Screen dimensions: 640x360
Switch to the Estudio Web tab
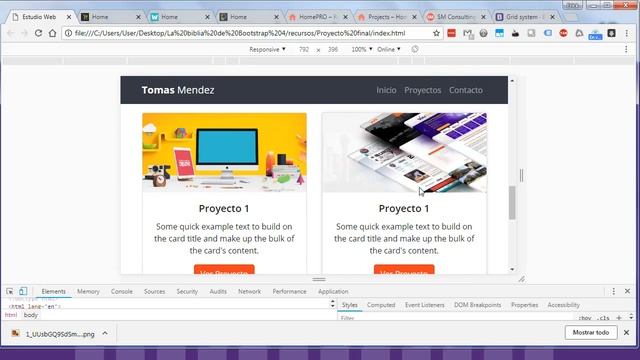click(x=39, y=17)
